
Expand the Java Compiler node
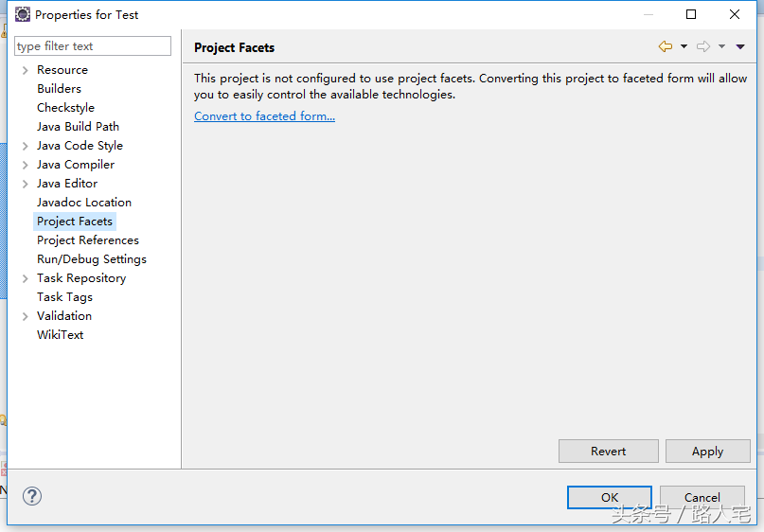[26, 165]
